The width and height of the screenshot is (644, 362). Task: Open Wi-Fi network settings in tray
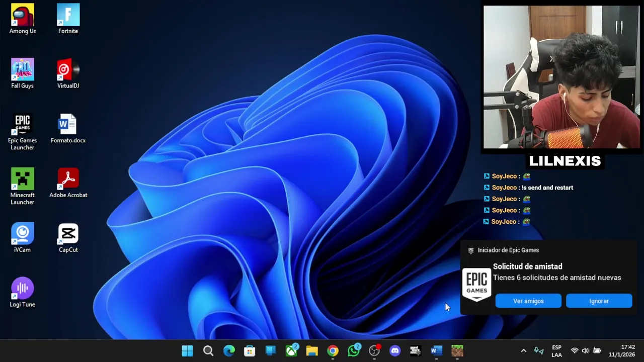[575, 351]
